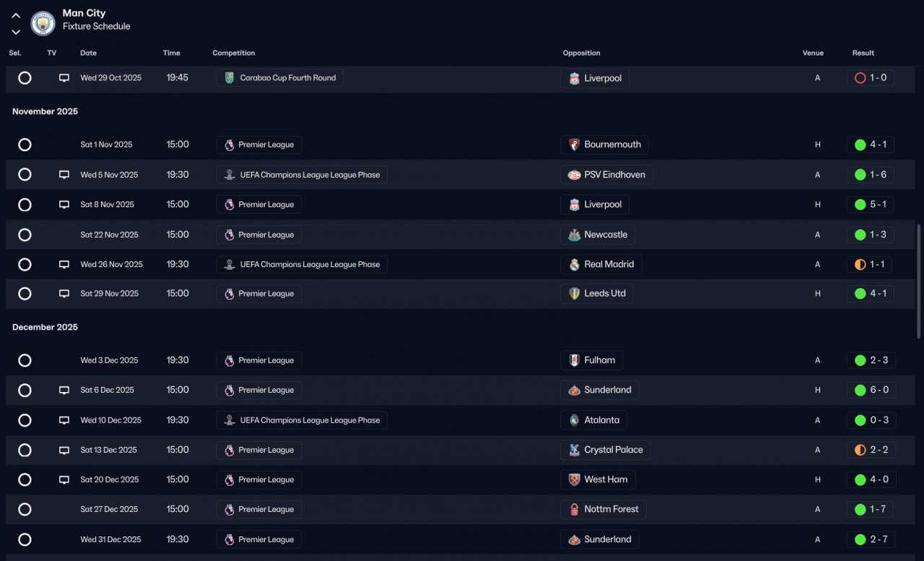
Task: Click the Real Madrid club badge
Action: [574, 264]
